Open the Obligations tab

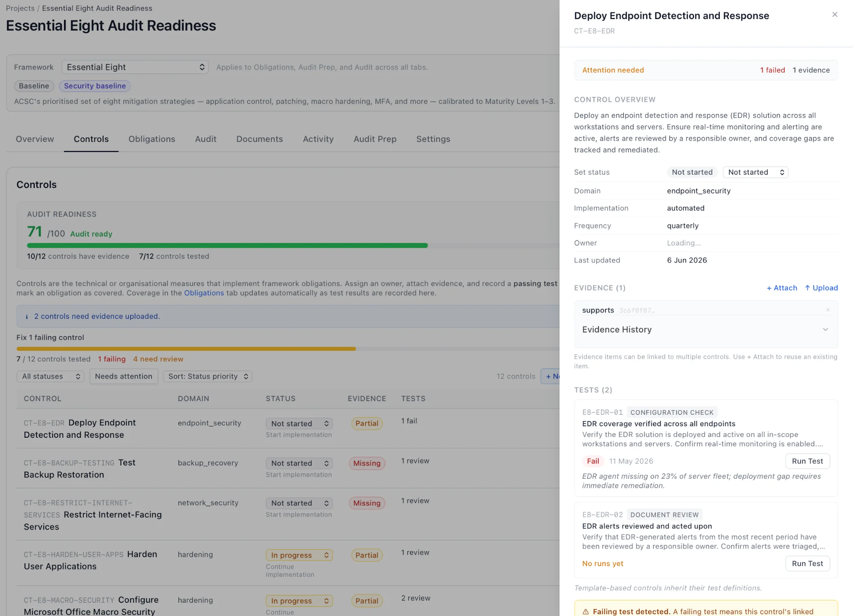152,139
